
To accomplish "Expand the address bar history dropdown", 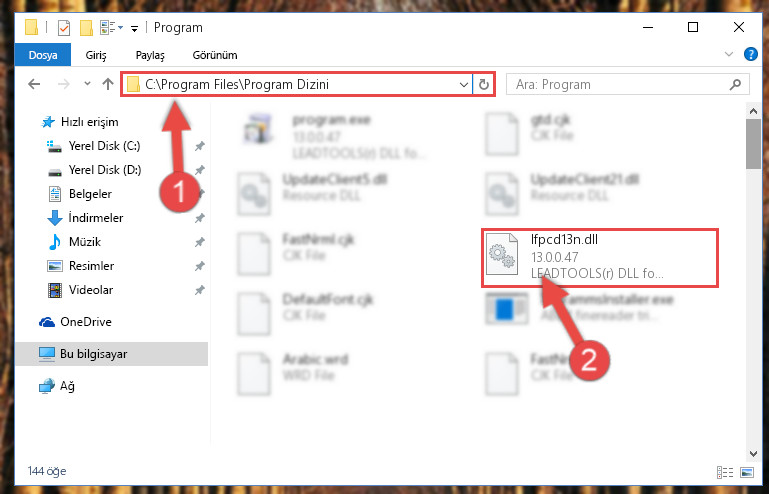I will click(463, 84).
